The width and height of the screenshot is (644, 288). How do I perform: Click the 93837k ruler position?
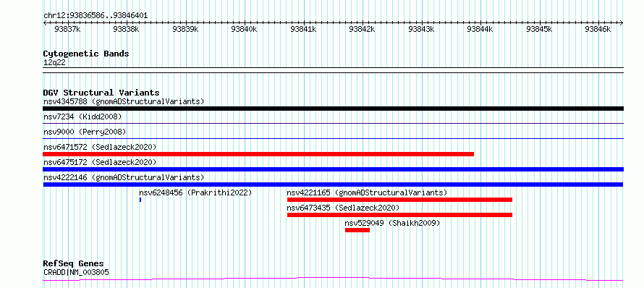[x=68, y=29]
